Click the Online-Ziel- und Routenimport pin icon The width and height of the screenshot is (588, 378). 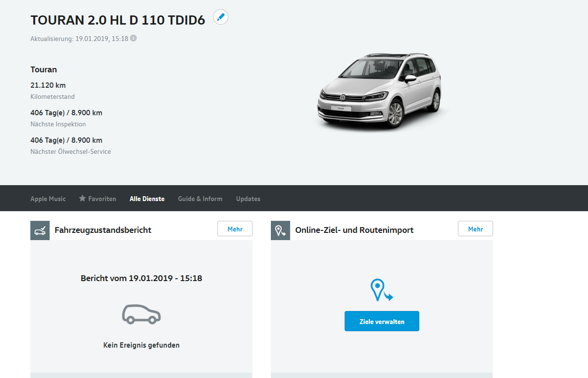click(x=281, y=230)
